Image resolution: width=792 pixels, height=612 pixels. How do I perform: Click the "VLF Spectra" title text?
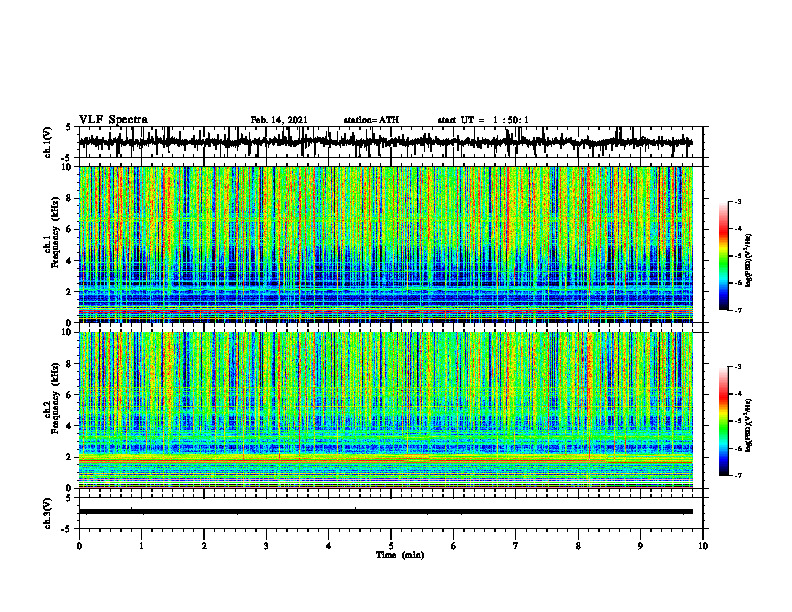pyautogui.click(x=113, y=120)
